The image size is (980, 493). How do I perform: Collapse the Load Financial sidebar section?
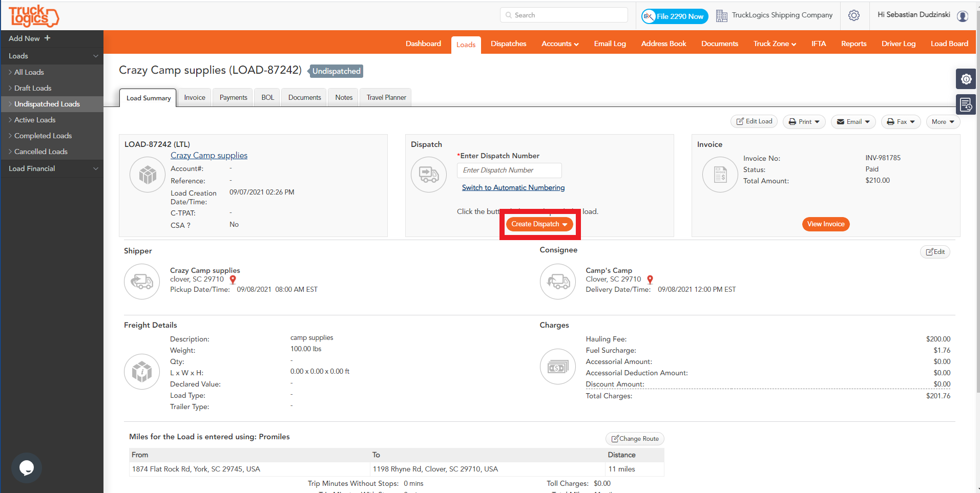pos(52,168)
